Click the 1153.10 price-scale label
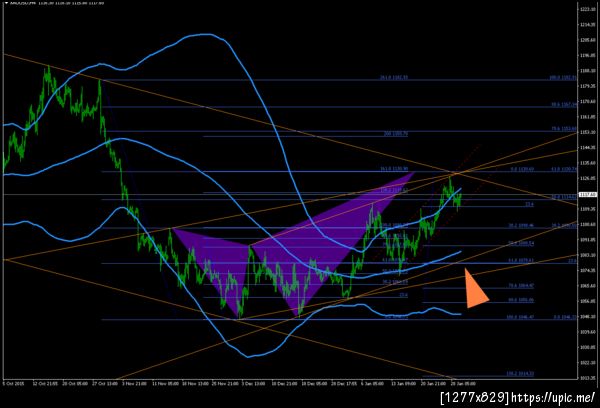600x408 pixels. click(587, 132)
